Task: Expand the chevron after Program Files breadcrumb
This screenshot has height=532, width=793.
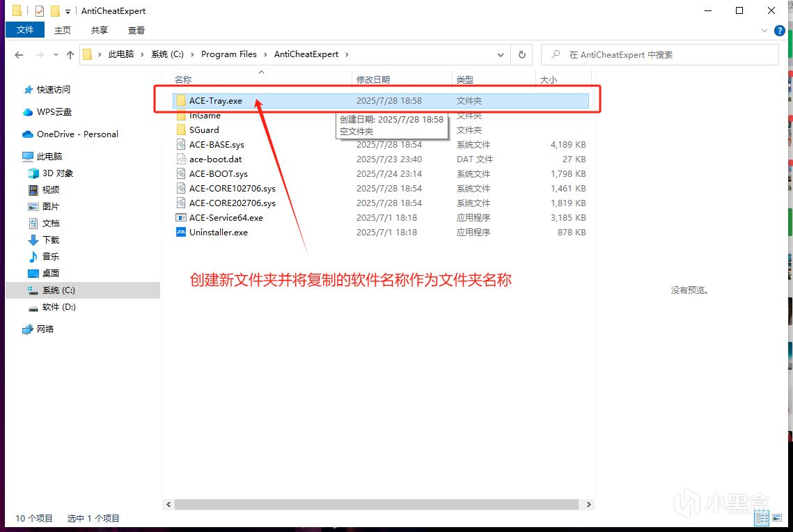Action: pos(265,54)
